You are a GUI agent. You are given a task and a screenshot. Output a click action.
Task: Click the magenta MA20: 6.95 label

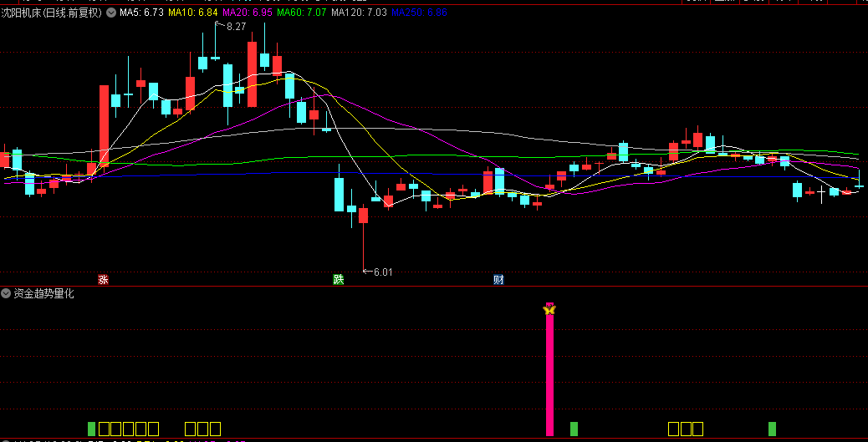pyautogui.click(x=248, y=13)
